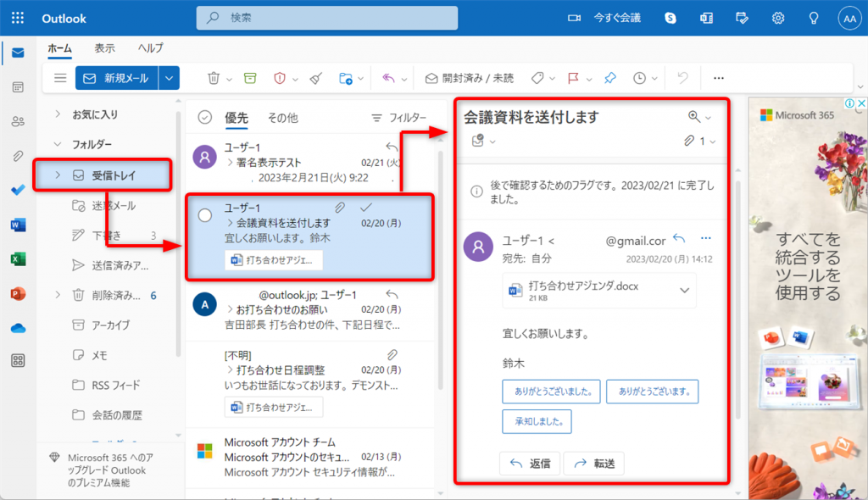The height and width of the screenshot is (500, 868).
Task: Flag the message with the flag toggle
Action: [x=571, y=78]
